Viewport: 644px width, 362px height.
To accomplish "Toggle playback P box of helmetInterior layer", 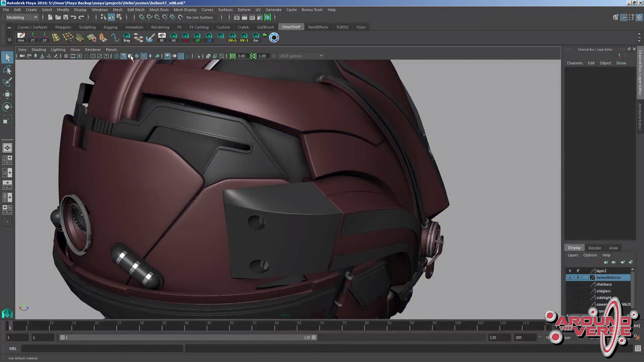I will tap(578, 278).
